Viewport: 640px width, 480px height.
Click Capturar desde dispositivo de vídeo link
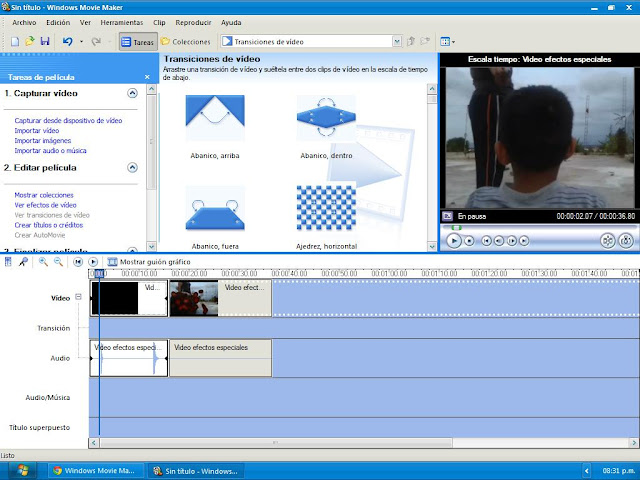click(68, 120)
